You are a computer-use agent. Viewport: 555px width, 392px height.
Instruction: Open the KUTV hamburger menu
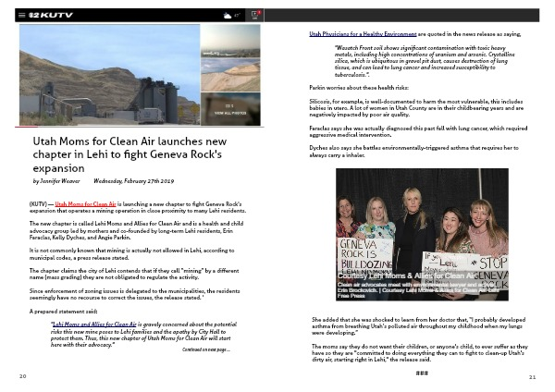(x=22, y=15)
